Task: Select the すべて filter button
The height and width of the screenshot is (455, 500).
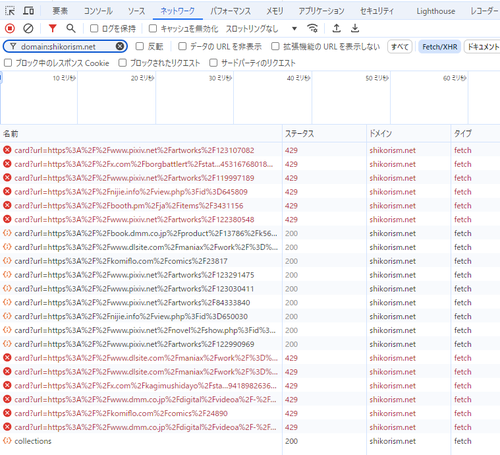Action: pos(400,47)
